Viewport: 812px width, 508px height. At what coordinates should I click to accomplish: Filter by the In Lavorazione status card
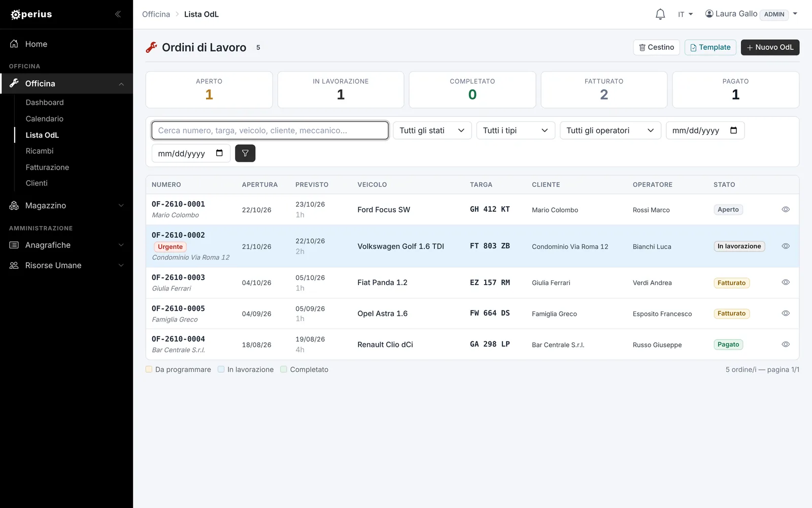tap(341, 89)
